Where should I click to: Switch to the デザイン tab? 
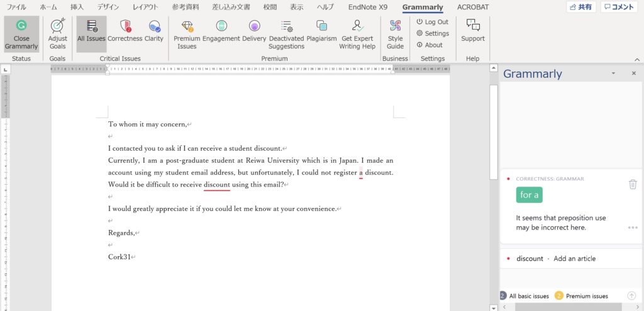pos(108,7)
